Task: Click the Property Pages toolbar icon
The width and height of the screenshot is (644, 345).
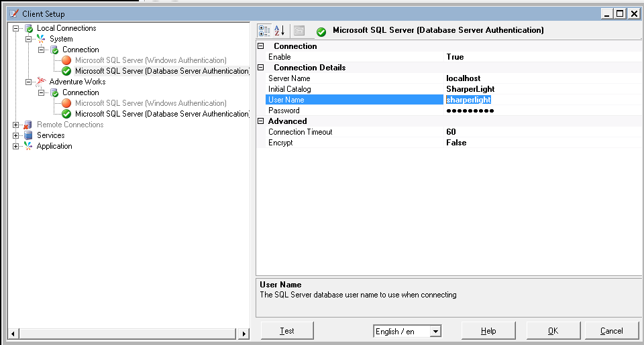Action: tap(299, 30)
